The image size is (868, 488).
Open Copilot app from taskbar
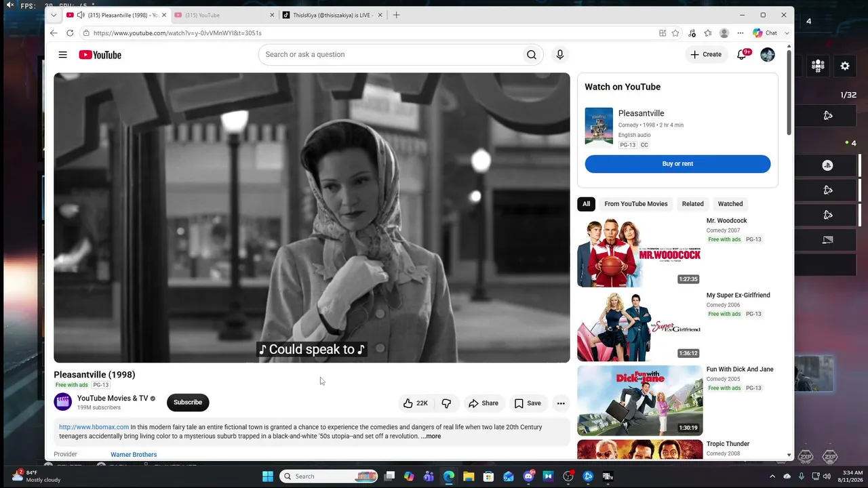[x=409, y=476]
